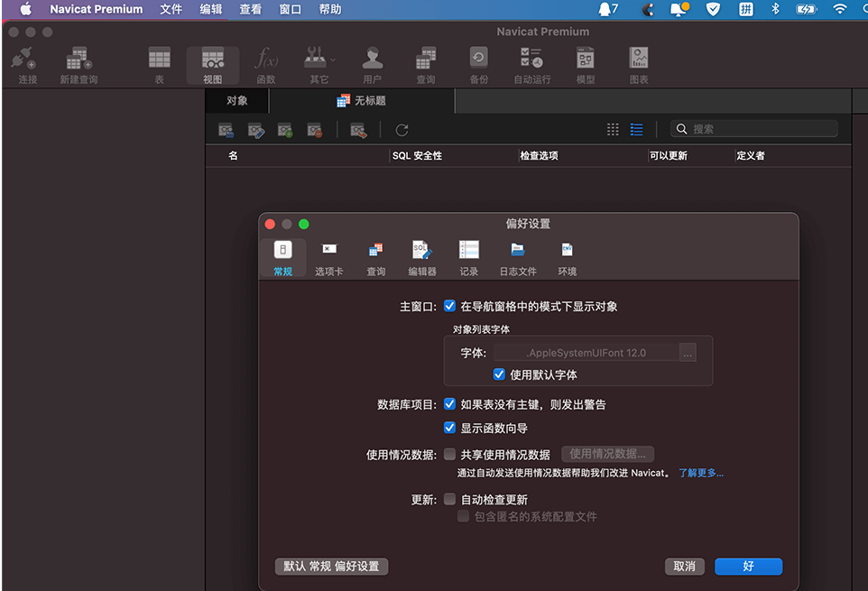Switch to 编辑器 preferences tab
Screen dimensions: 868x591
pos(421,258)
